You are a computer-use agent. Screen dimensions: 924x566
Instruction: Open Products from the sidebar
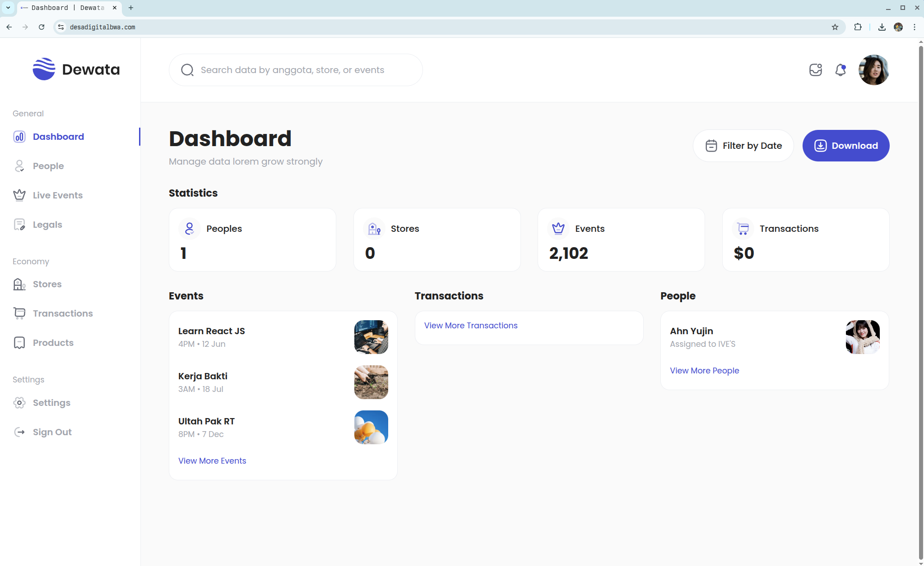tap(53, 343)
